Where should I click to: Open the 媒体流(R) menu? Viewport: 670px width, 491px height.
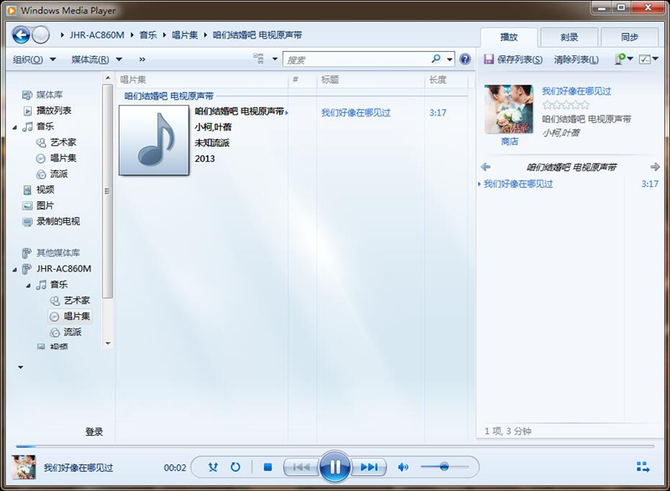tap(97, 59)
